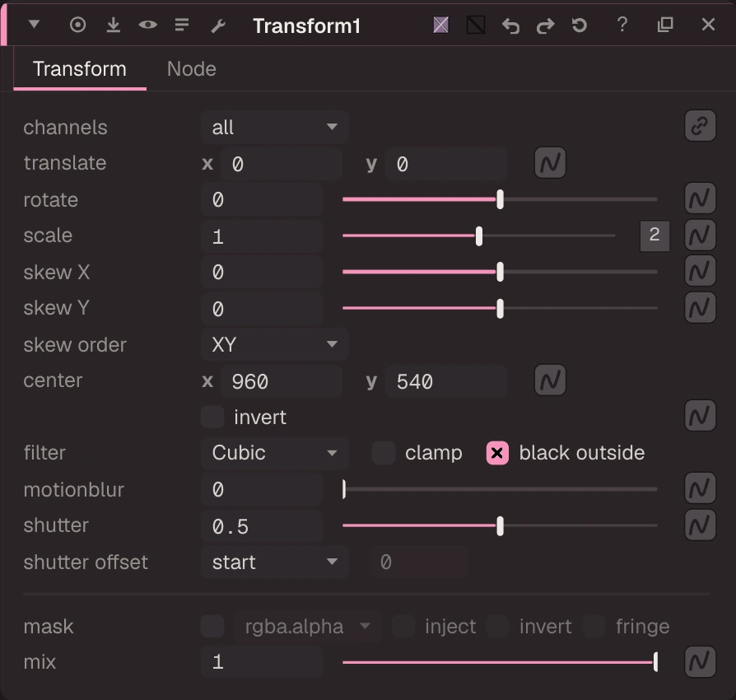Collapse the Transform1 panel with the triangle
The width and height of the screenshot is (736, 700).
[x=34, y=24]
